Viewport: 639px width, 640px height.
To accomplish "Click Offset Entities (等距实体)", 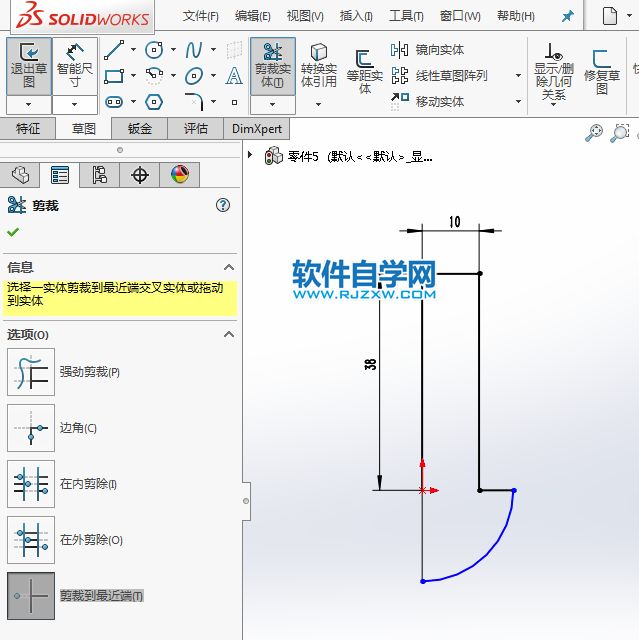I will click(x=364, y=71).
